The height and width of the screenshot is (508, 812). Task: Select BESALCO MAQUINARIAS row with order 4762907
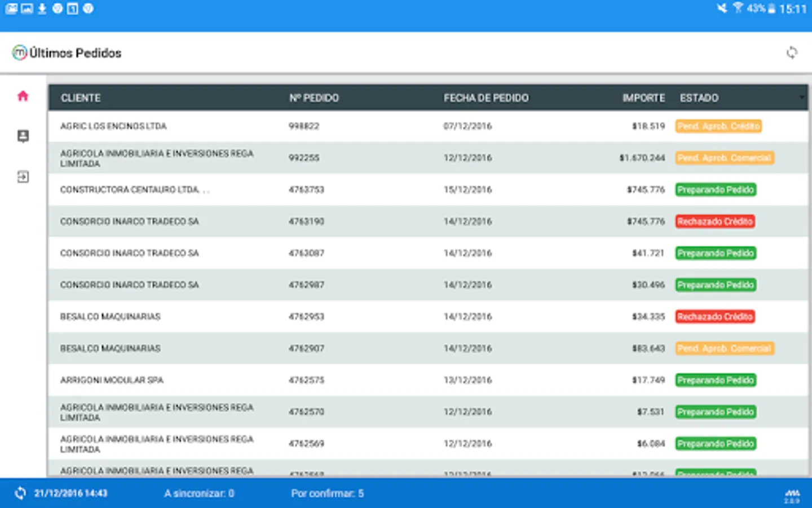point(428,348)
